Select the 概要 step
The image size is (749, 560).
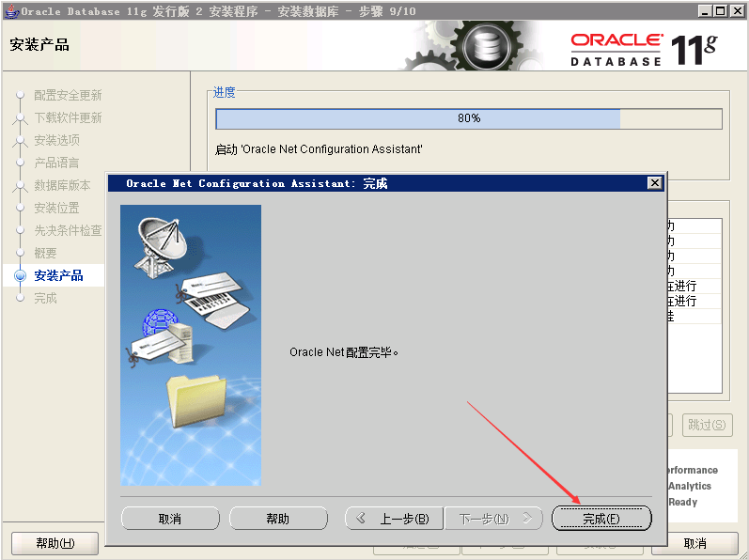[45, 253]
